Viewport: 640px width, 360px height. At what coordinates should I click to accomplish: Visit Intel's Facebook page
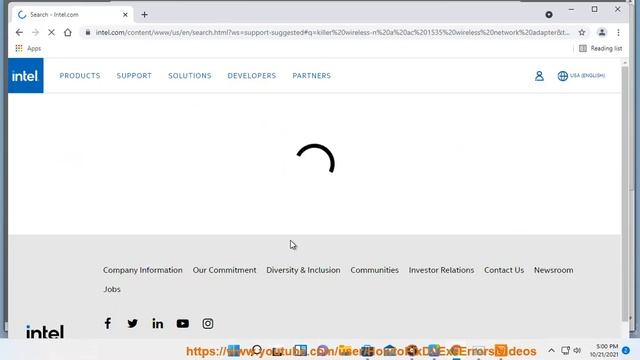[107, 323]
